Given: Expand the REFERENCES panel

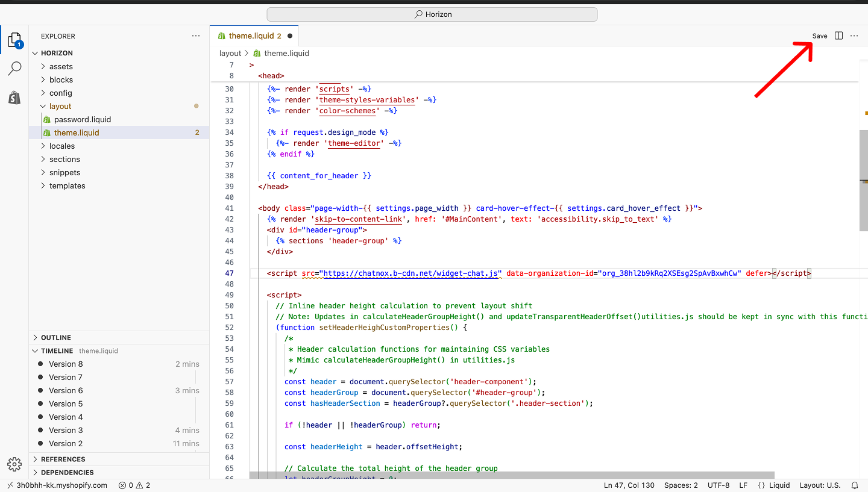Looking at the screenshot, I should click(119, 459).
